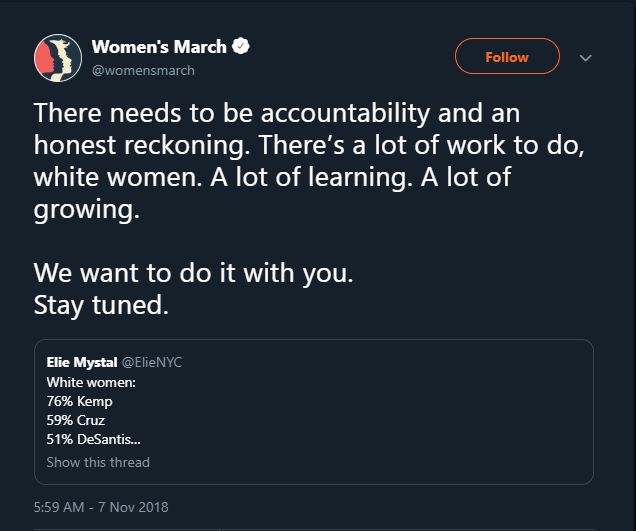Screen dimensions: 636x531
Task: Click Elie Mystal's name in quoted tweet
Action: click(82, 362)
